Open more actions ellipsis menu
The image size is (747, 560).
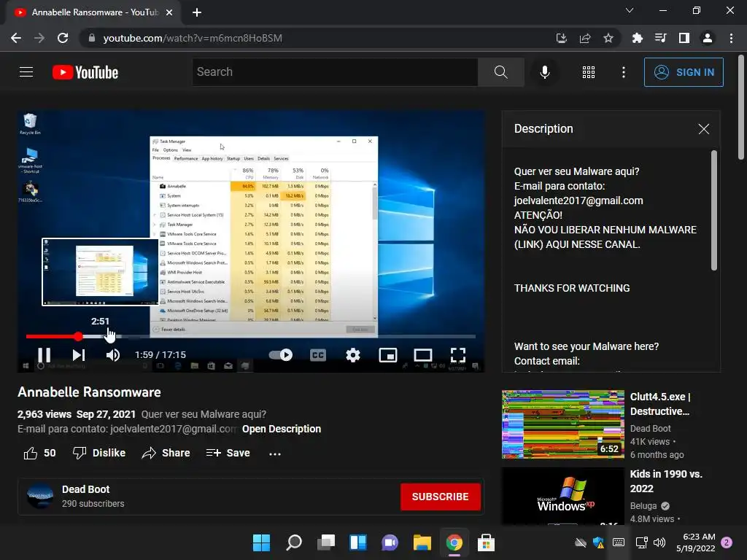pos(275,454)
